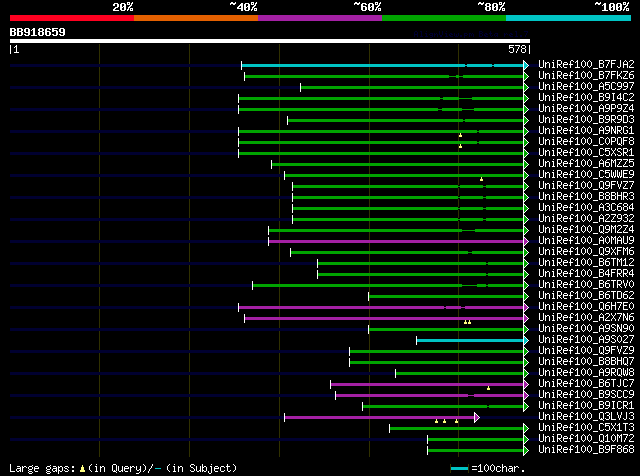Open the UniRef100_Q9FVZ9 entry
640x476 pixels.
coord(586,351)
